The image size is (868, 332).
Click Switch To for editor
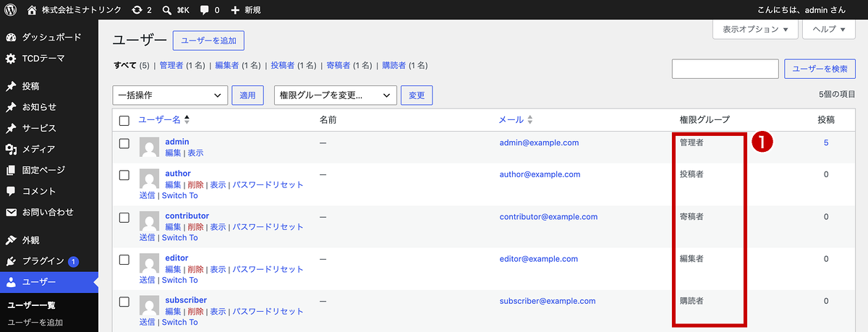179,280
